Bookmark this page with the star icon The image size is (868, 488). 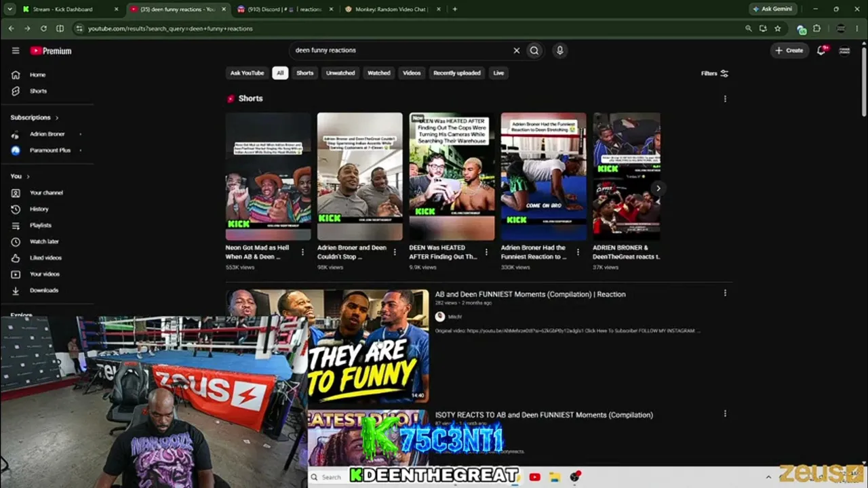click(x=778, y=28)
